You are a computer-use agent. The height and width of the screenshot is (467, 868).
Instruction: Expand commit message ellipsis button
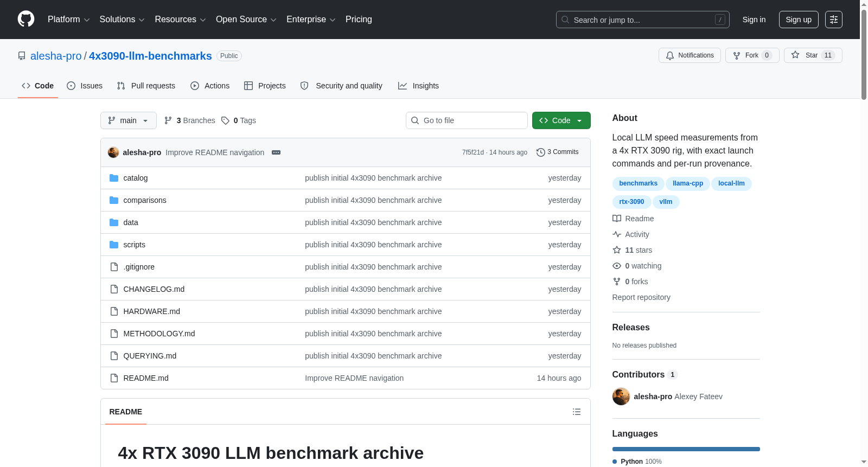[x=276, y=152]
